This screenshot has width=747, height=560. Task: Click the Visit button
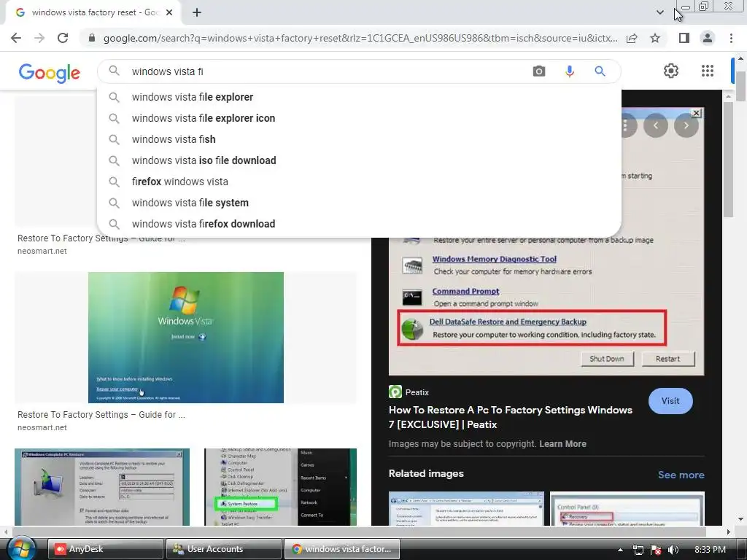tap(670, 401)
